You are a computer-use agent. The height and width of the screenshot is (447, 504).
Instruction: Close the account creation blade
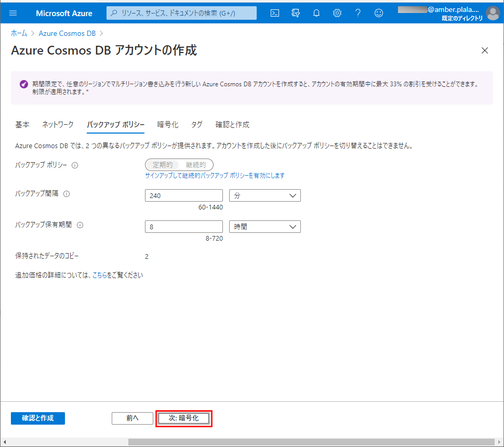point(485,50)
